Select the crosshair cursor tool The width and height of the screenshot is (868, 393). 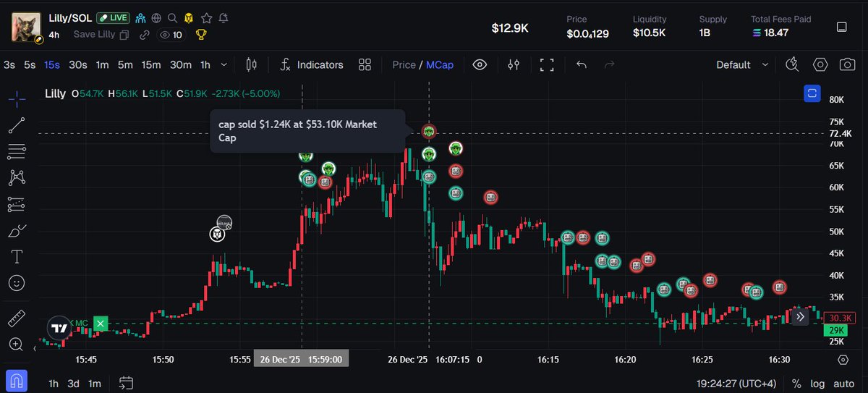(x=17, y=98)
